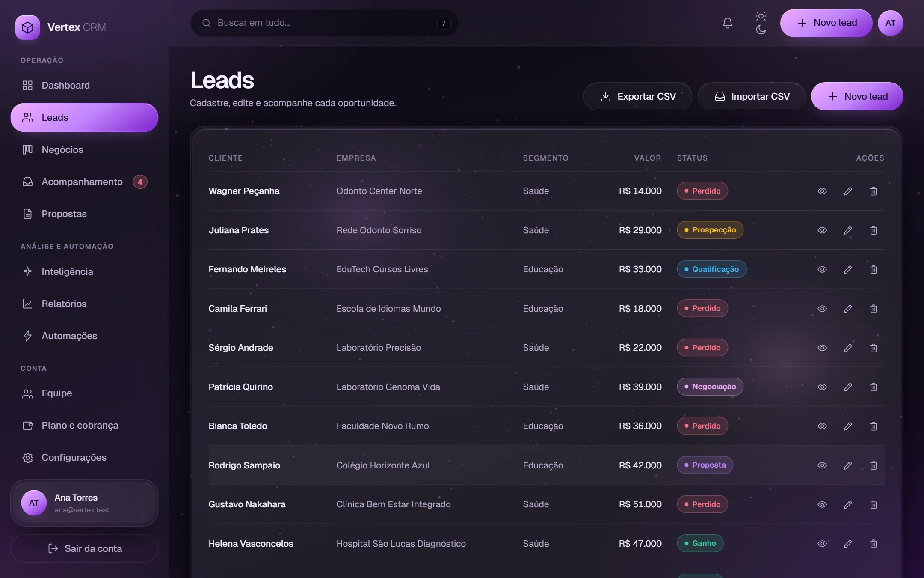Open Inteligência in sidebar
924x578 pixels.
84,272
